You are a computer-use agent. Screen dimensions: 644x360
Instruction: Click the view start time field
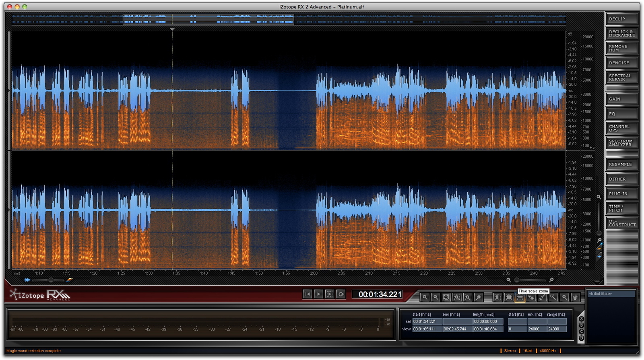point(427,329)
